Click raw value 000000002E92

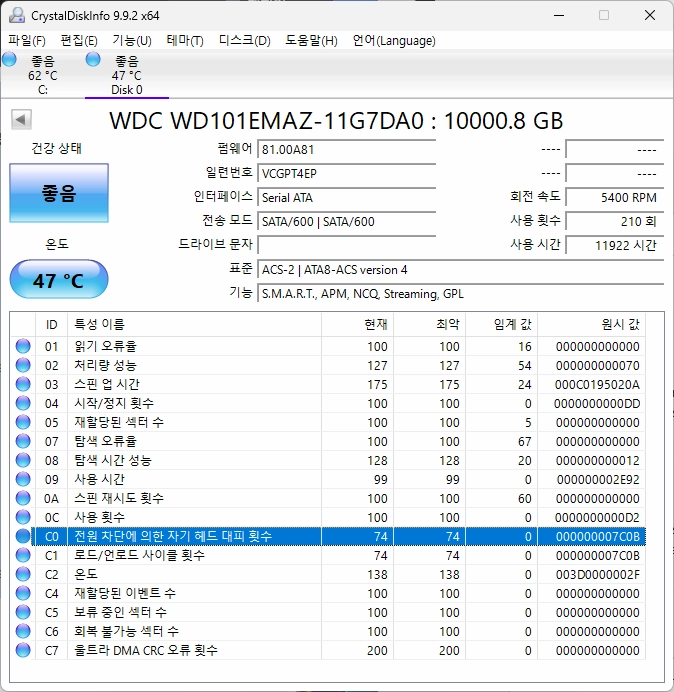pyautogui.click(x=598, y=480)
